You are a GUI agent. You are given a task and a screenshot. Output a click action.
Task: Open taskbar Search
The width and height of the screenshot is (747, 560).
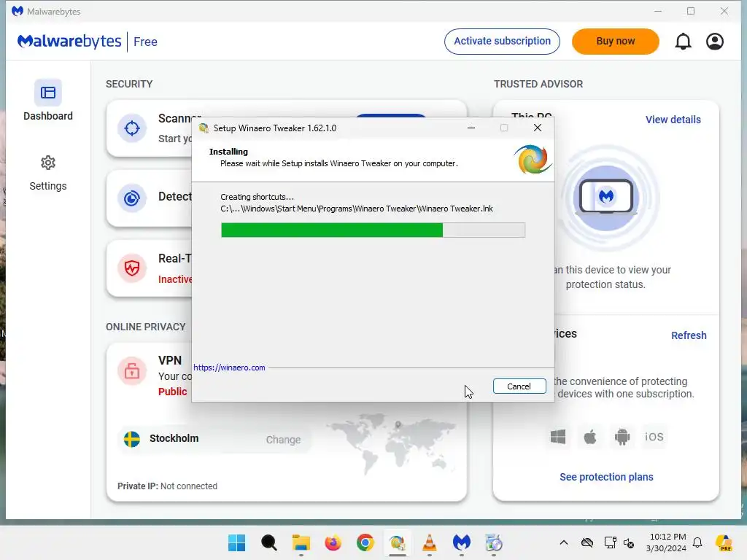(268, 542)
